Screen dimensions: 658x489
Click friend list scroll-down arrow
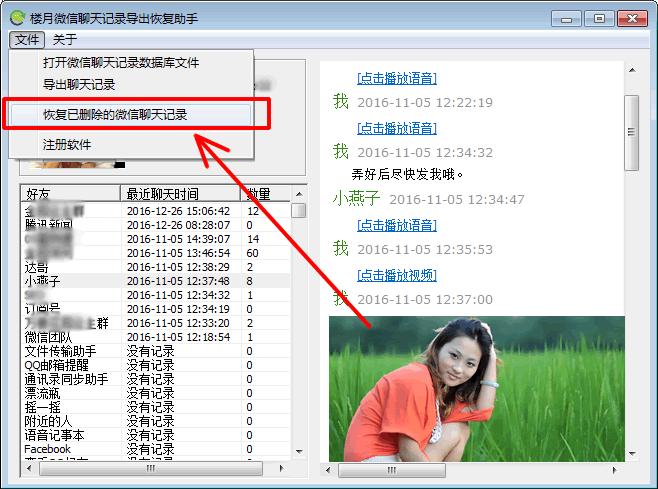click(299, 452)
